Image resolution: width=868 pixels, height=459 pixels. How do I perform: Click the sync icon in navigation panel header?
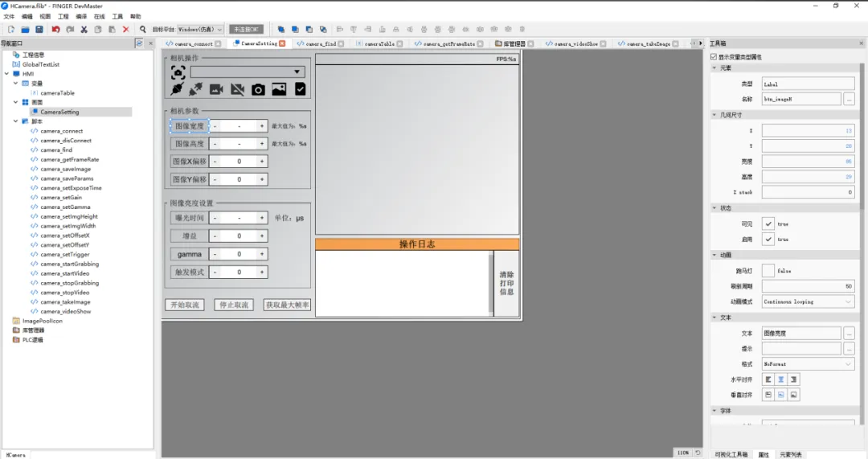tap(139, 43)
